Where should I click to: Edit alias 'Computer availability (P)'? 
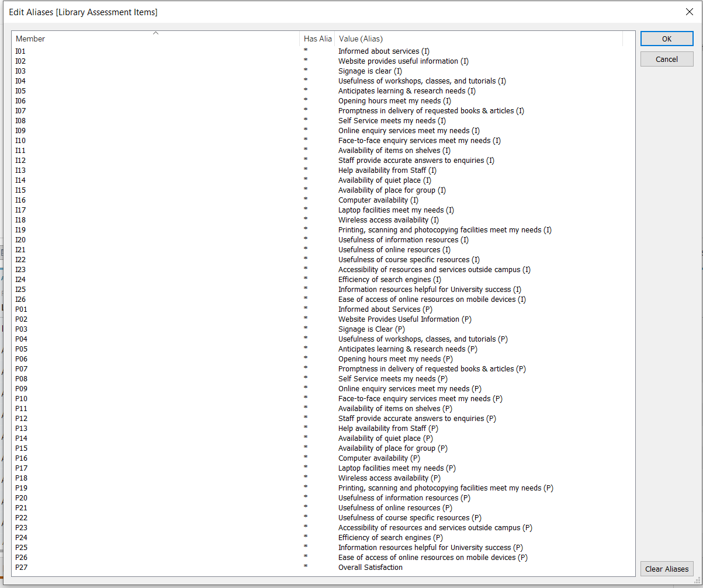[379, 458]
